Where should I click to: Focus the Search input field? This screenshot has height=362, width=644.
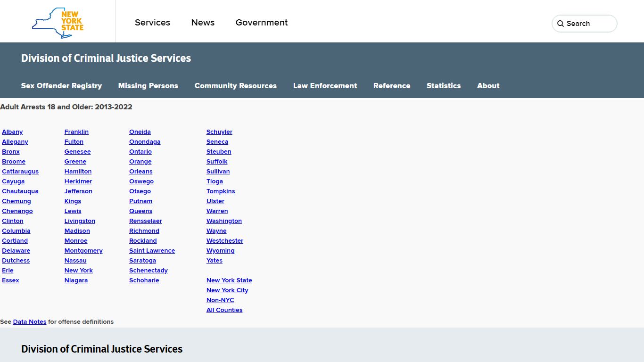(585, 24)
